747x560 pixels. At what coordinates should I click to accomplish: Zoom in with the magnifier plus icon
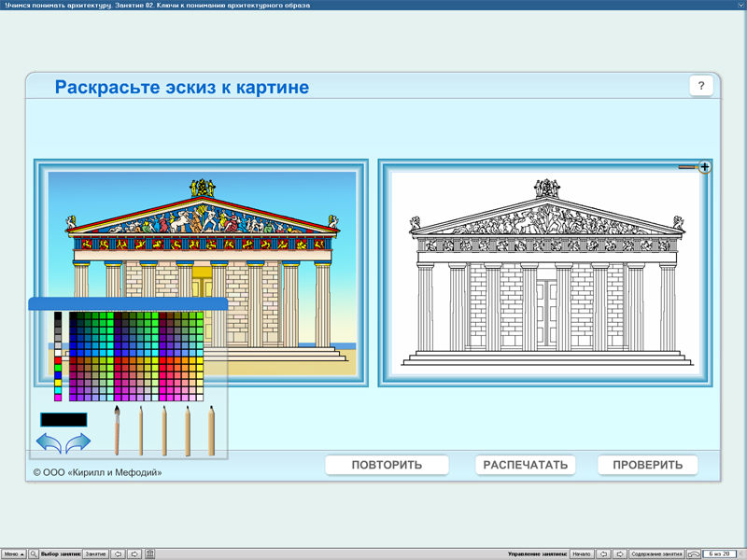click(x=704, y=167)
